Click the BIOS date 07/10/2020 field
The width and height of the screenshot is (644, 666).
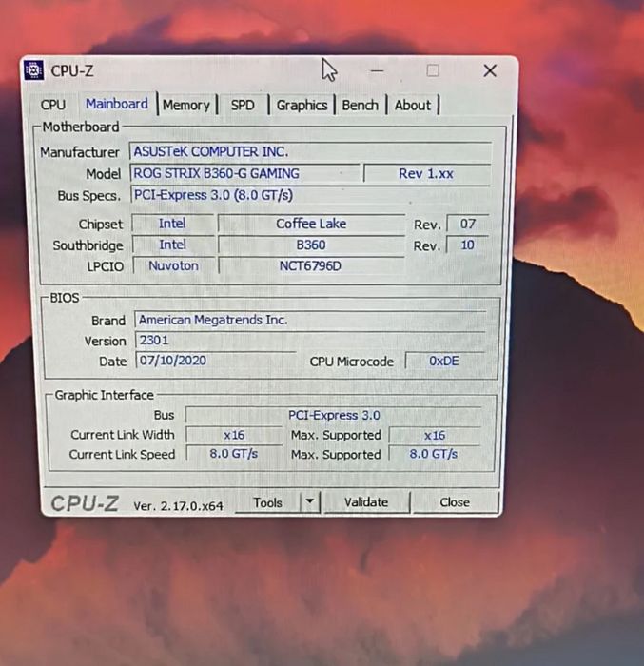pos(216,361)
